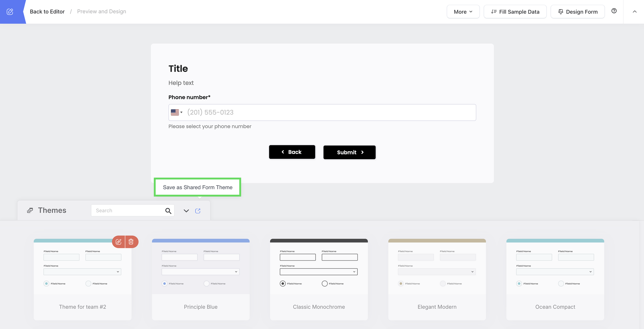Viewport: 644px width, 329px height.
Task: Open the country flag code dropdown
Action: coord(176,113)
